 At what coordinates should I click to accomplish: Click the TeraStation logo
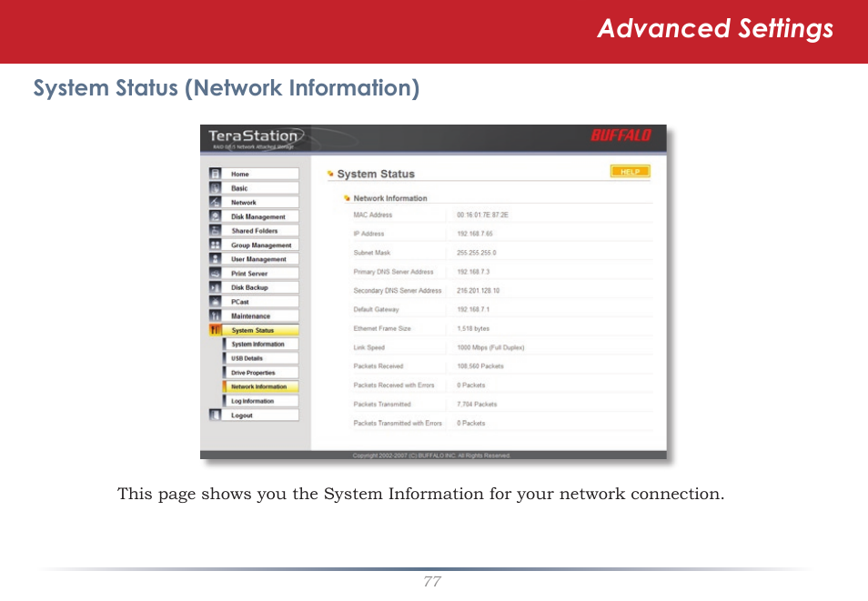pyautogui.click(x=255, y=138)
